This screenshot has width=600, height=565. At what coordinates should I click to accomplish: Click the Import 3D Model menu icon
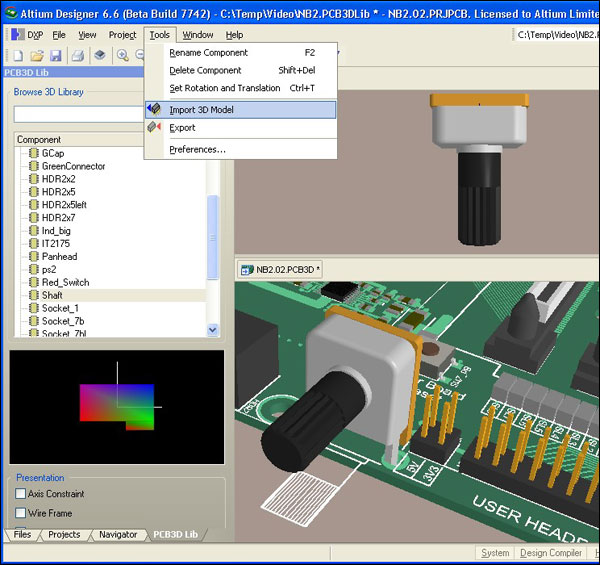[x=154, y=109]
